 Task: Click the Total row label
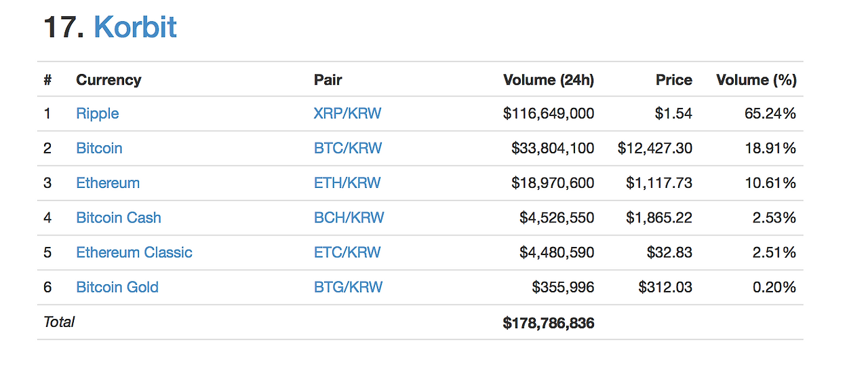pyautogui.click(x=59, y=322)
